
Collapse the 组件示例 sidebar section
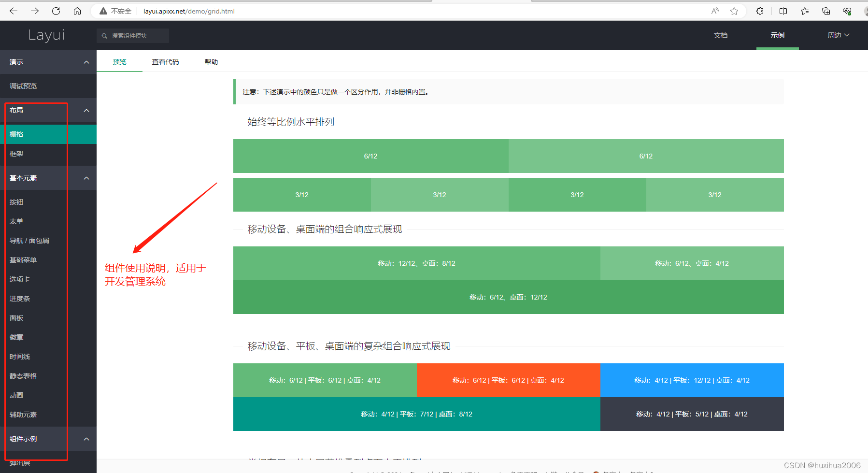point(48,439)
